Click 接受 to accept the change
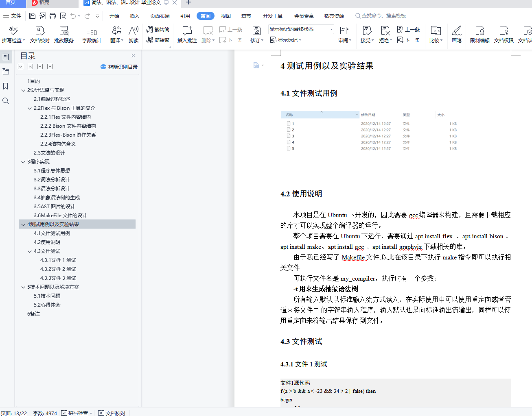This screenshot has width=532, height=416. tap(367, 35)
